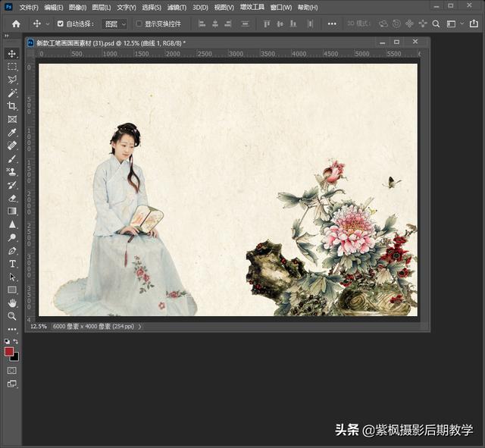Toggle Quick Mask mode

click(x=12, y=371)
